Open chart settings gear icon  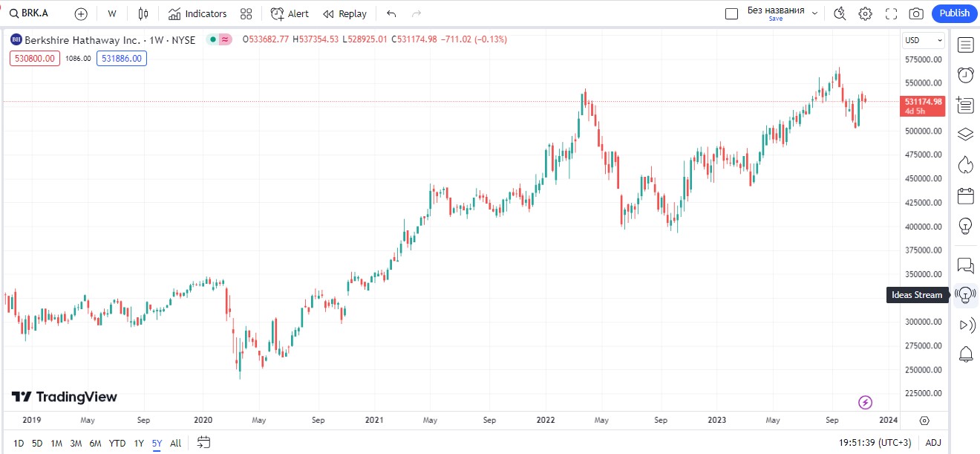click(866, 13)
